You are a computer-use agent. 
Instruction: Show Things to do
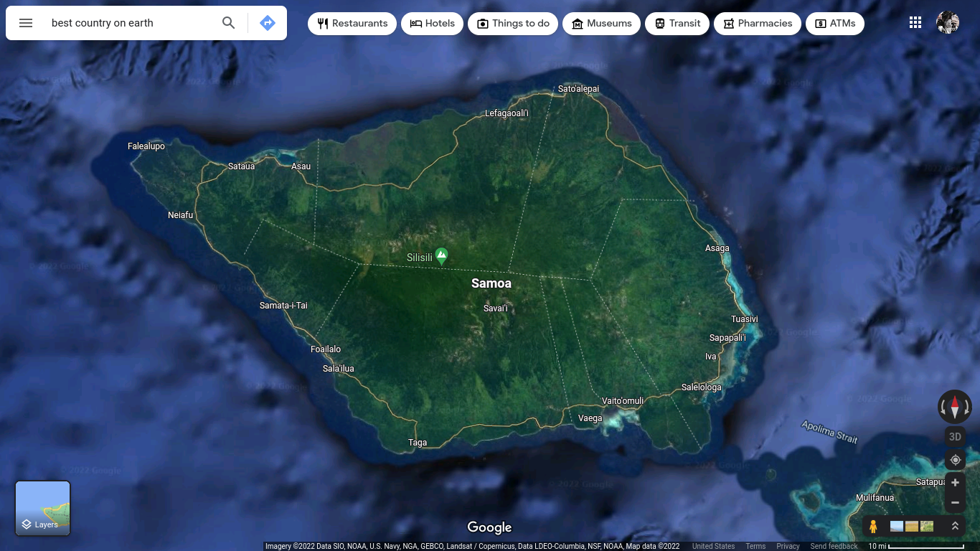pos(513,24)
